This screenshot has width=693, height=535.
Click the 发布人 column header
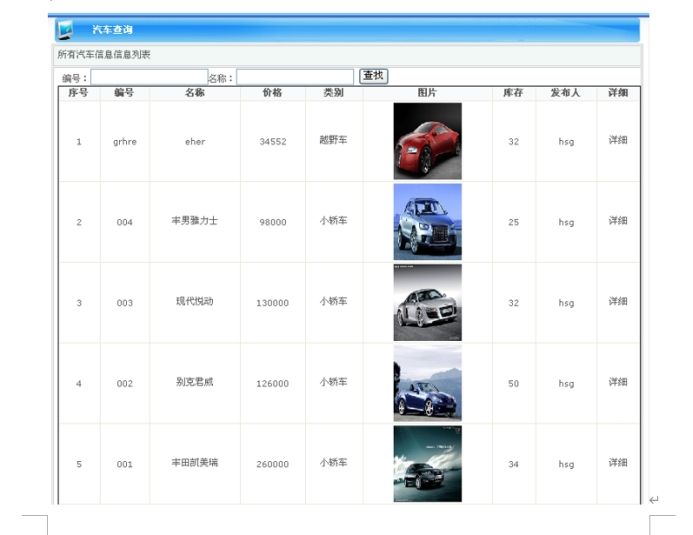tap(565, 93)
